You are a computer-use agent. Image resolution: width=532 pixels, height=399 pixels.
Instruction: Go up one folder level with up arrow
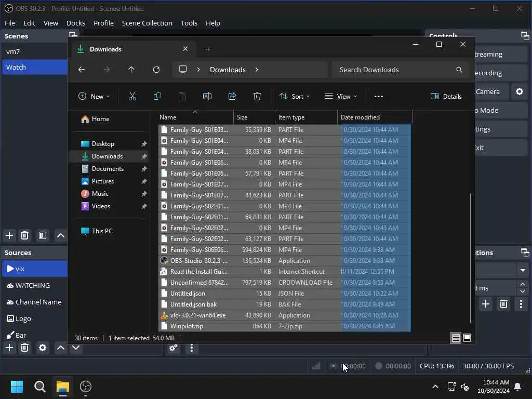[x=131, y=70]
